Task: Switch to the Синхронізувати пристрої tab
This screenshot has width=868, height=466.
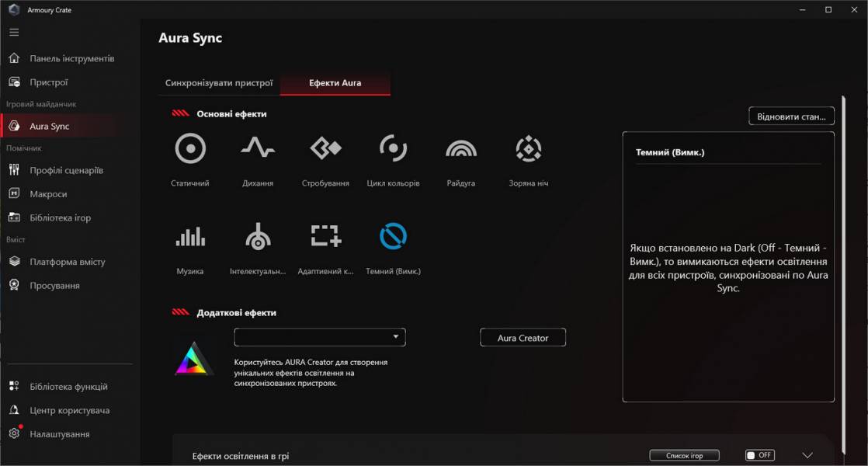Action: click(x=220, y=82)
